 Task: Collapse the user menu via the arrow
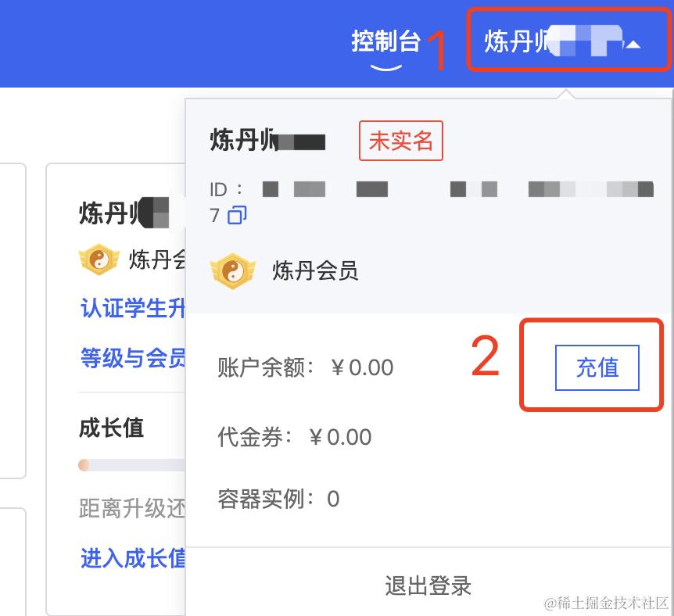[x=633, y=44]
